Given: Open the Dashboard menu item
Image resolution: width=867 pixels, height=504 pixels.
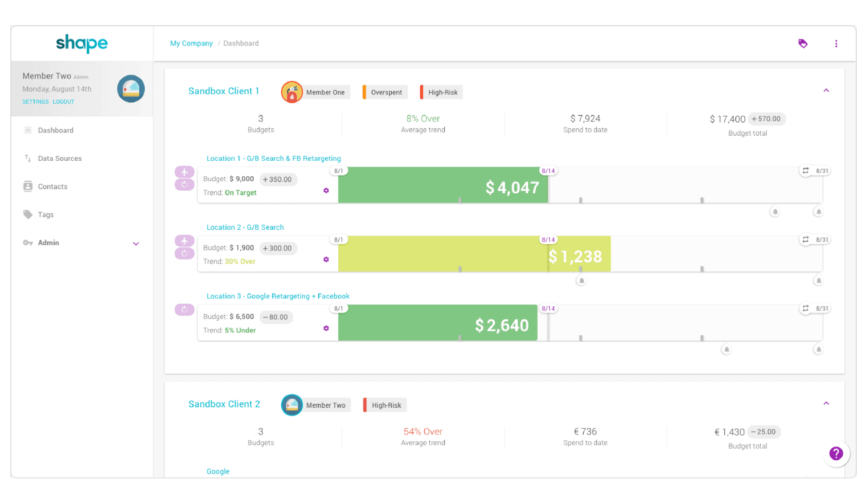Looking at the screenshot, I should (x=56, y=130).
